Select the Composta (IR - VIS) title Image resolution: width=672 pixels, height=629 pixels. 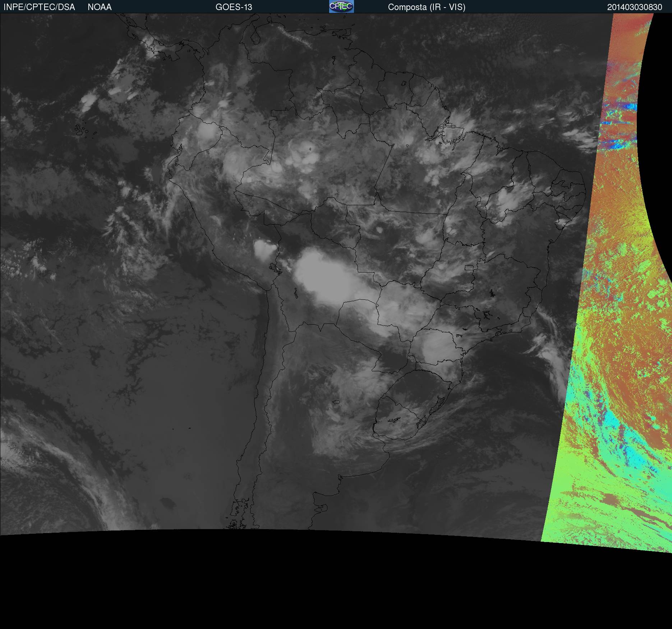(427, 7)
